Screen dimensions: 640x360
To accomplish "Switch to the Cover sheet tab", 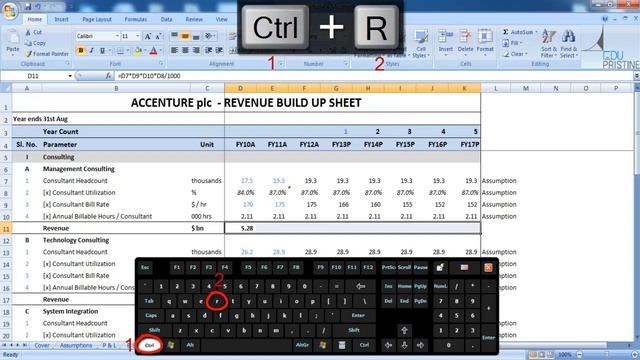I will (x=42, y=345).
